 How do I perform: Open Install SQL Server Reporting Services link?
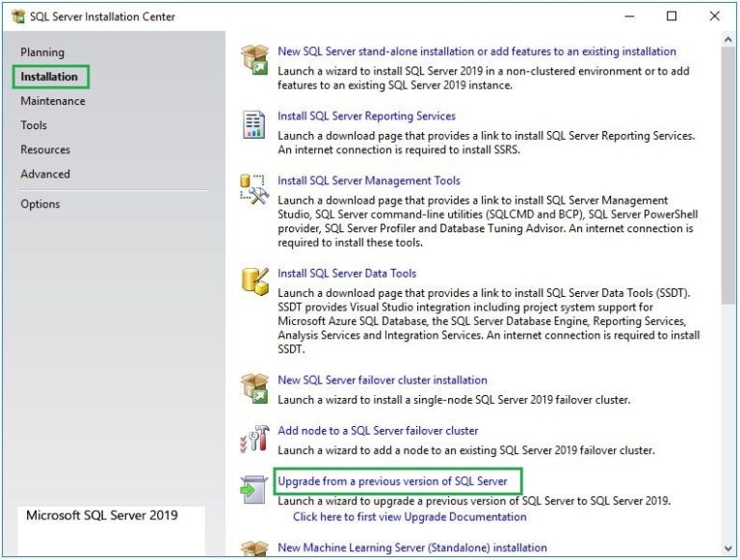click(367, 117)
